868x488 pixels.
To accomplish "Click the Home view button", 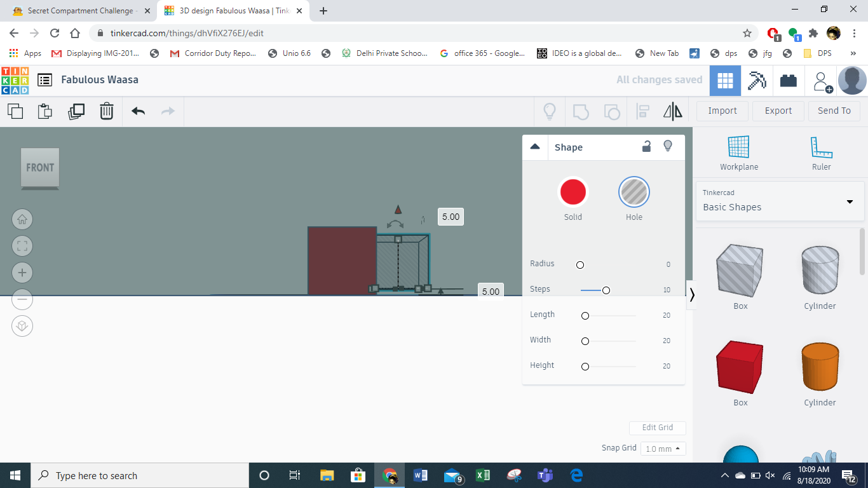I will coord(22,219).
